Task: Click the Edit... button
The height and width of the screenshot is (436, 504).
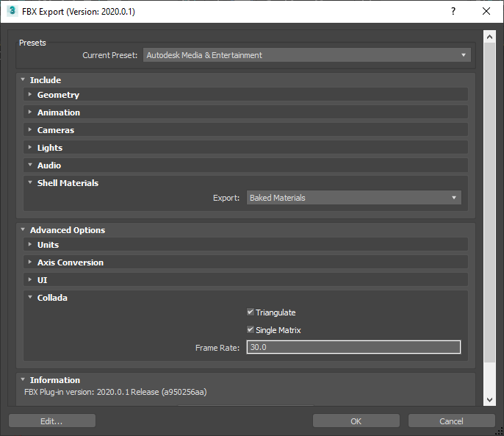Action: point(52,421)
